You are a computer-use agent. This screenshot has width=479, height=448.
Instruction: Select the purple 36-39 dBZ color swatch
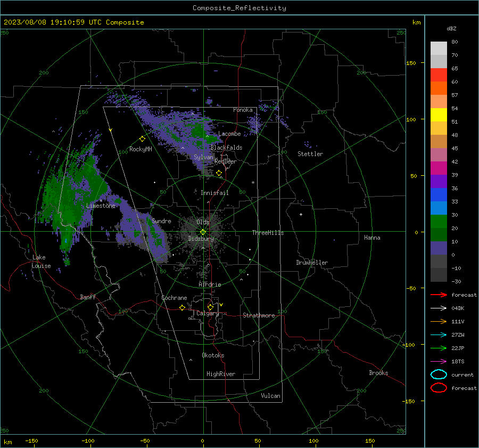pos(439,182)
